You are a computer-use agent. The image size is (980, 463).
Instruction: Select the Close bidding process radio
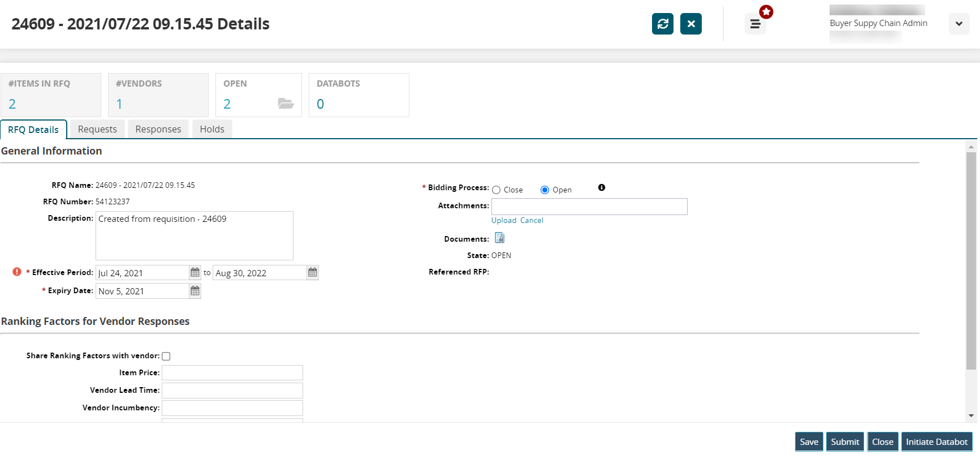[497, 190]
